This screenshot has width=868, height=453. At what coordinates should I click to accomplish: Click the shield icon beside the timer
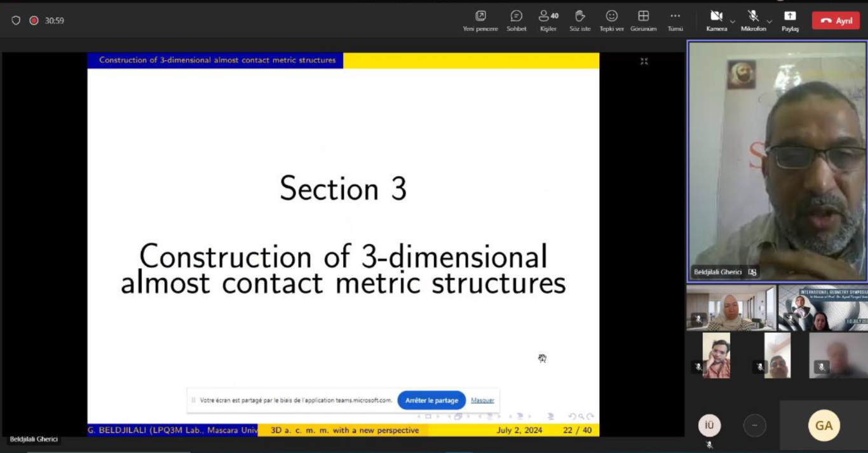[16, 20]
